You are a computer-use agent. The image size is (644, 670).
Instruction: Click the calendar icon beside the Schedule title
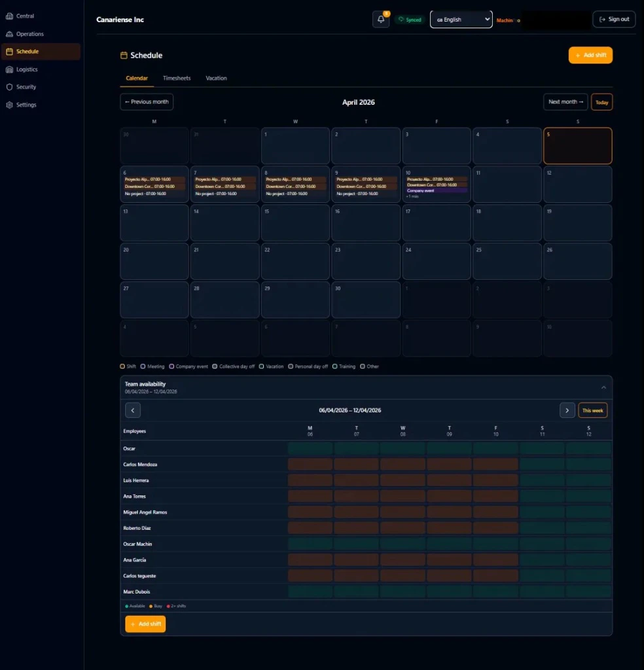pyautogui.click(x=124, y=55)
